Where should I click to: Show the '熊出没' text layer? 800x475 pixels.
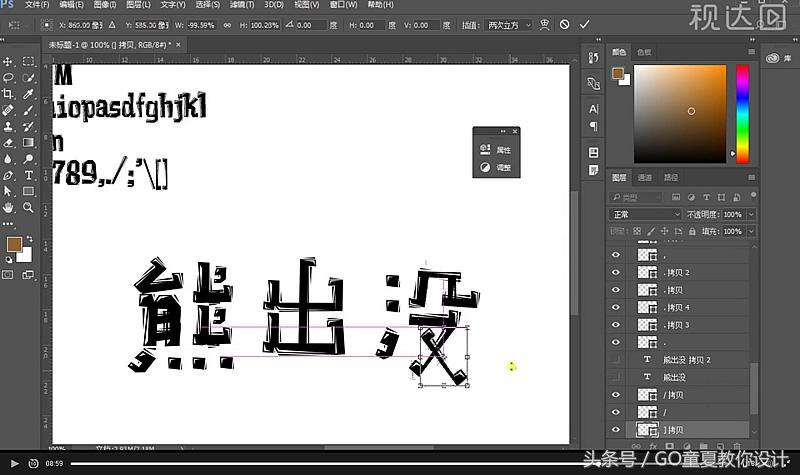coord(616,377)
